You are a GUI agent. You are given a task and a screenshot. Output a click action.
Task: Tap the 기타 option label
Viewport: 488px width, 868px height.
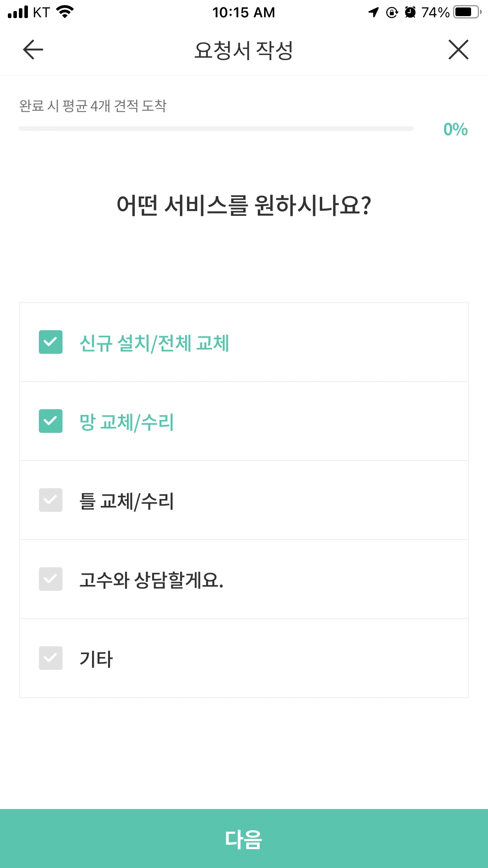[x=96, y=659]
